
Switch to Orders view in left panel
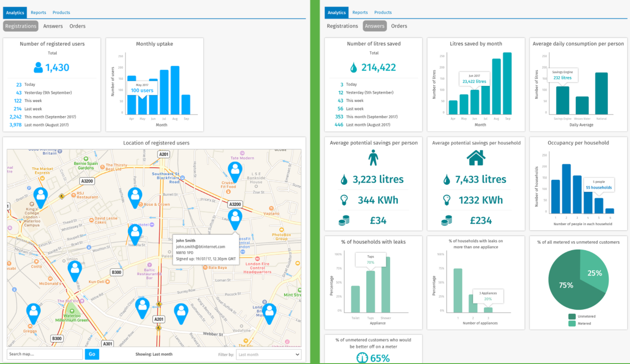click(x=77, y=26)
